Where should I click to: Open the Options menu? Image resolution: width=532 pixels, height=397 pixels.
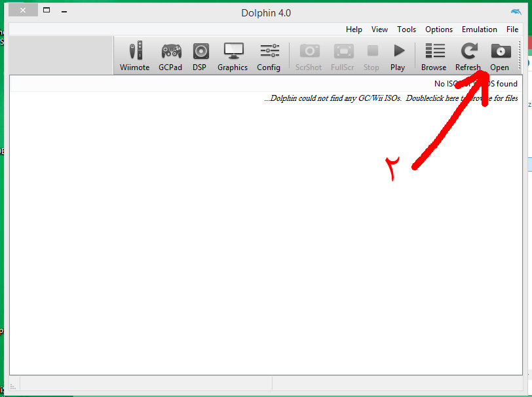439,29
